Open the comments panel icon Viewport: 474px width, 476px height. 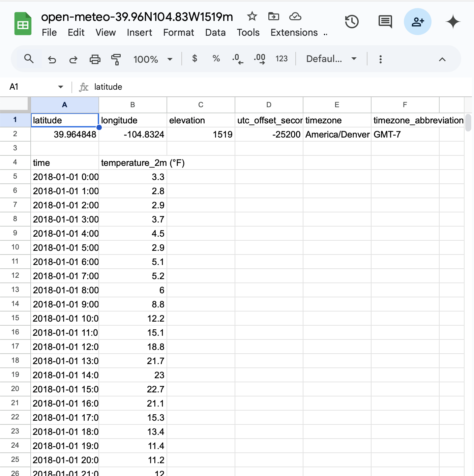385,22
